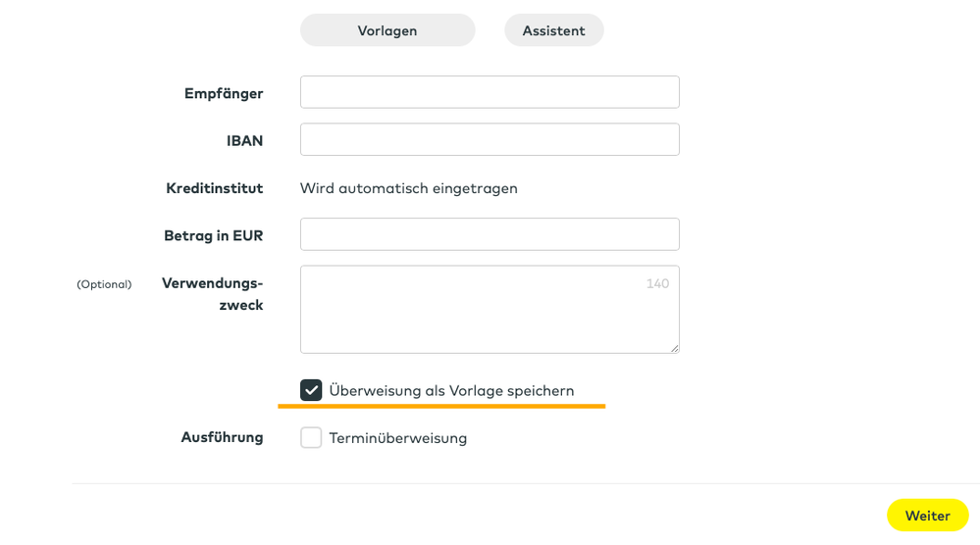The width and height of the screenshot is (980, 545).
Task: Click the 'Überweisung als Vorlage speichern' label text
Action: pos(451,390)
